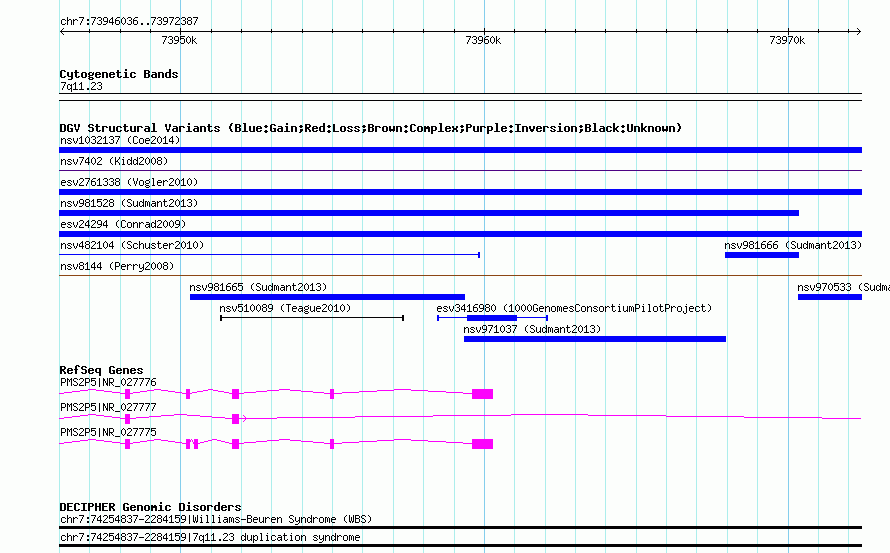The image size is (890, 553).
Task: Click the nsv1032137 (Coe2014) variant bar
Action: (460, 150)
